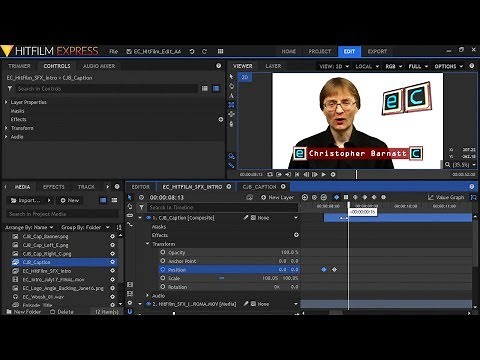Image resolution: width=480 pixels, height=360 pixels.
Task: Click the round record icon right of Play
Action: pos(333,174)
